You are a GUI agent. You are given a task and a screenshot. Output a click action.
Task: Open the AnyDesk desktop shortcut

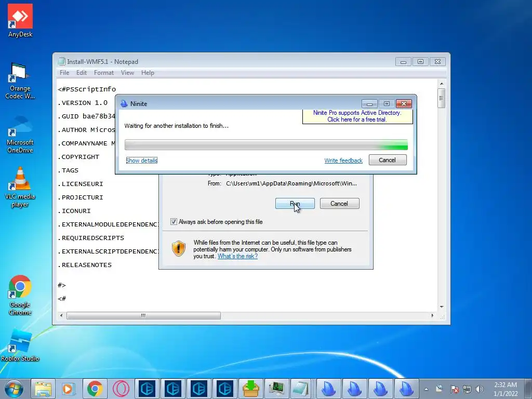tap(20, 20)
